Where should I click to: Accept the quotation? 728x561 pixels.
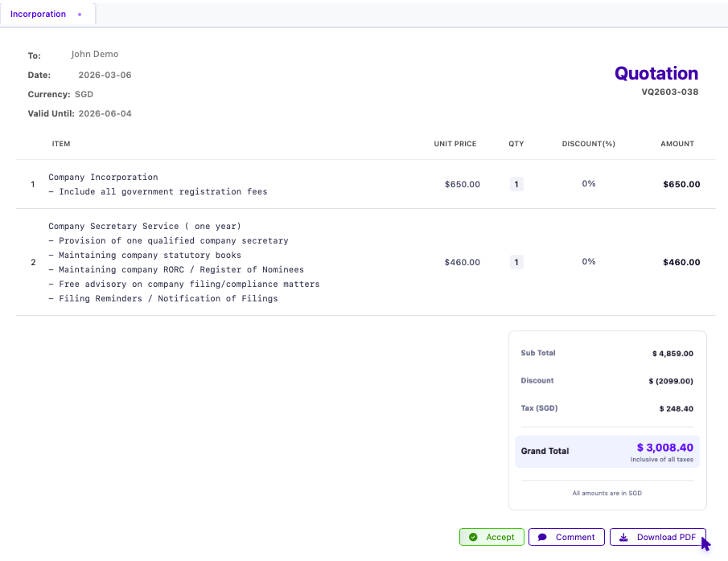point(492,537)
